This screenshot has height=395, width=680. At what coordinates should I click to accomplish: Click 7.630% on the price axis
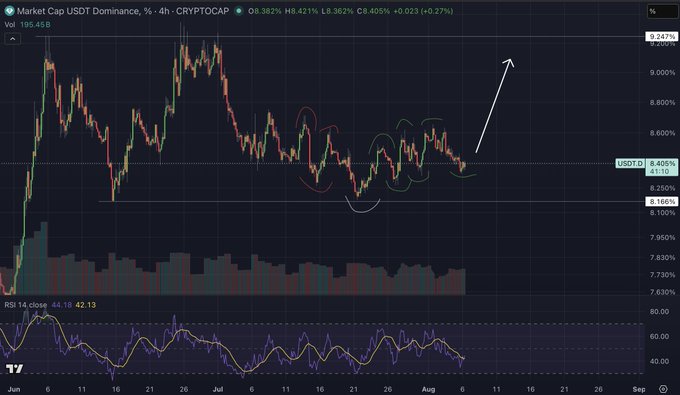tap(662, 292)
